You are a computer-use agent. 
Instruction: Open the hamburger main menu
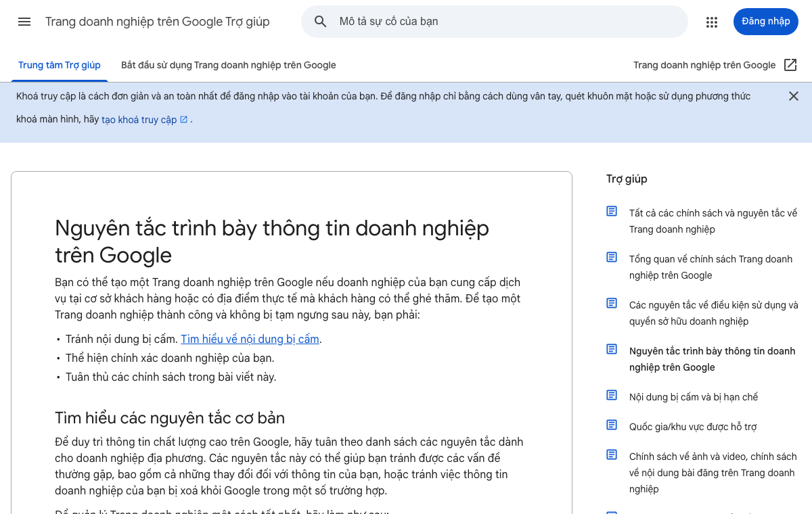click(24, 22)
